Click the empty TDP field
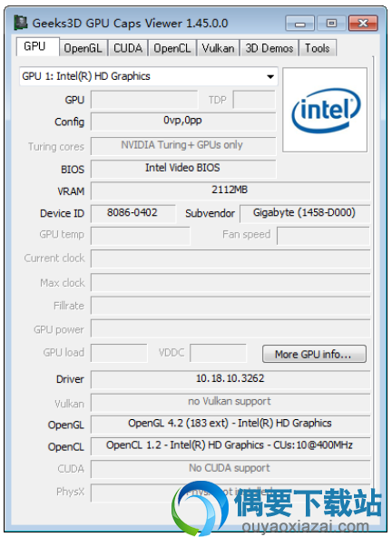The width and height of the screenshot is (392, 537). click(254, 100)
